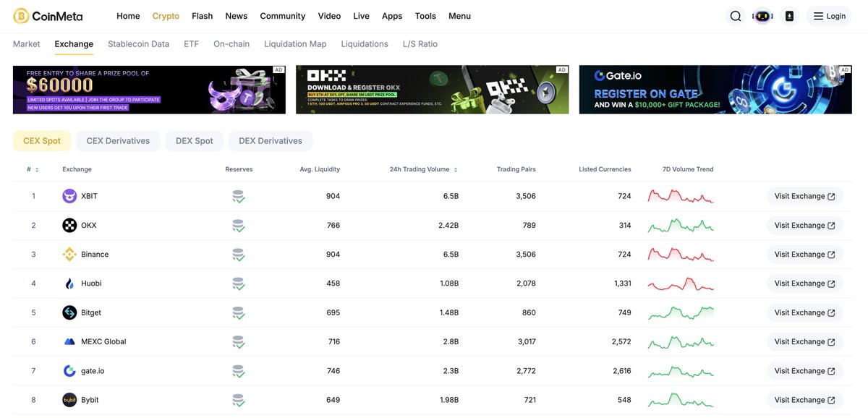The image size is (868, 418).
Task: Select the DEX Derivatives filter
Action: (271, 141)
